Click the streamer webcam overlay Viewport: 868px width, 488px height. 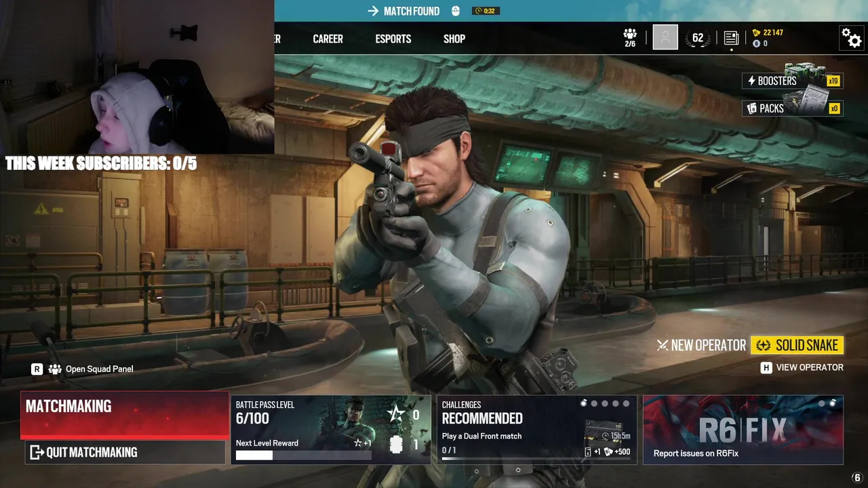(x=137, y=77)
